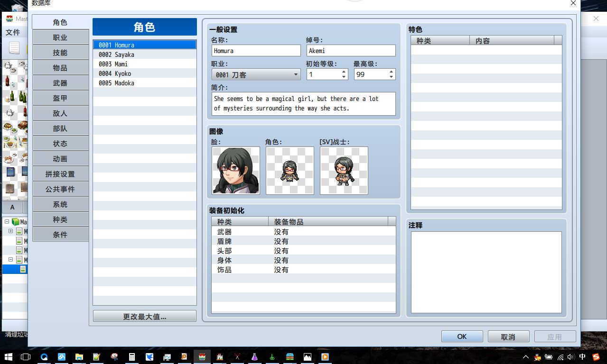Open the WinRAR archive taskbar icon

click(289, 356)
